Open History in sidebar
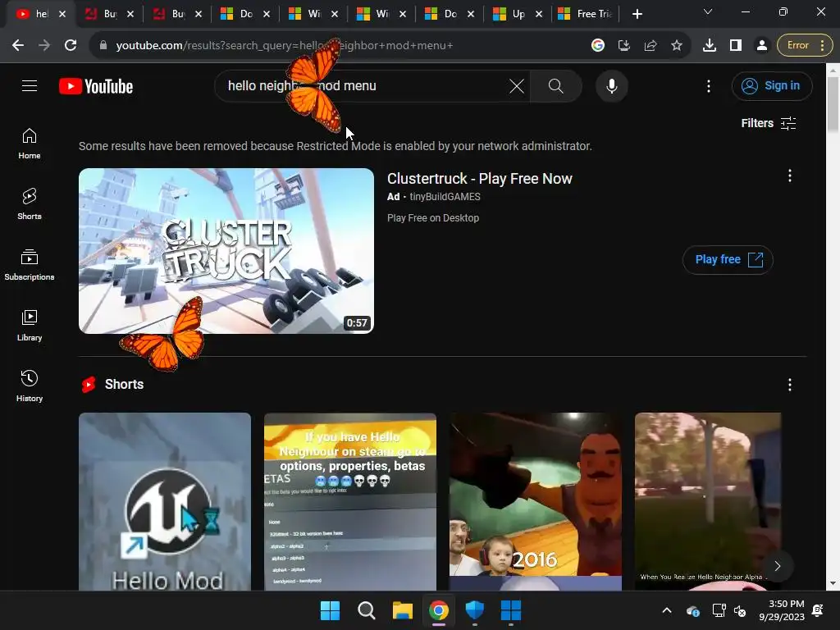The image size is (840, 630). [x=30, y=386]
